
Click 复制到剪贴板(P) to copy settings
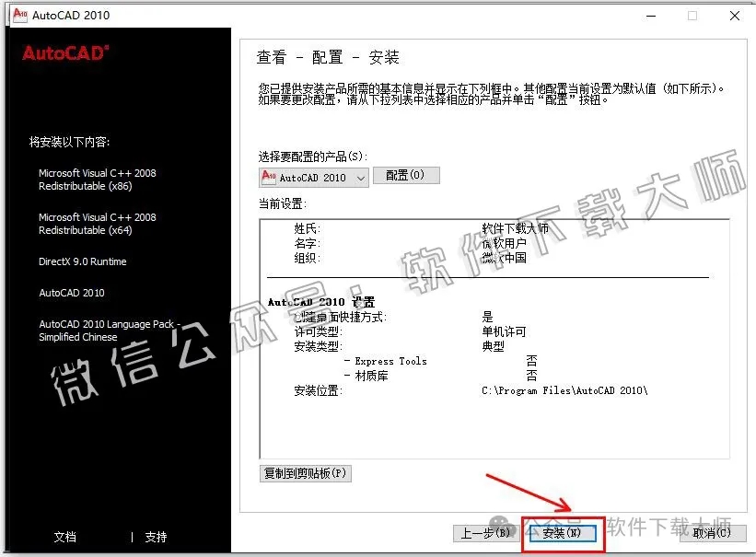(305, 472)
